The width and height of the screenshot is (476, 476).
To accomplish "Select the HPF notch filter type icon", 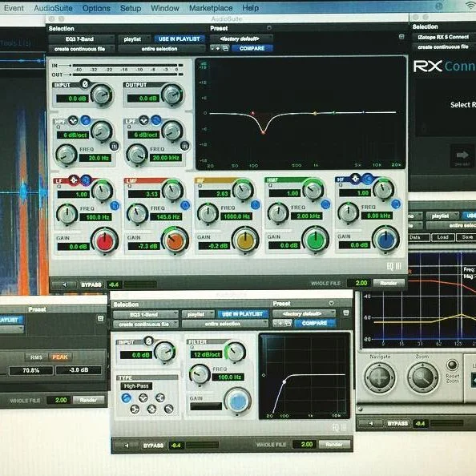I will [73, 121].
